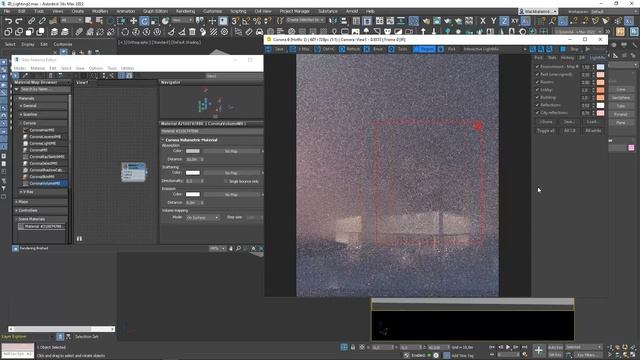640x360 pixels.
Task: Uncheck the Lobby LightMix layer
Action: [537, 90]
